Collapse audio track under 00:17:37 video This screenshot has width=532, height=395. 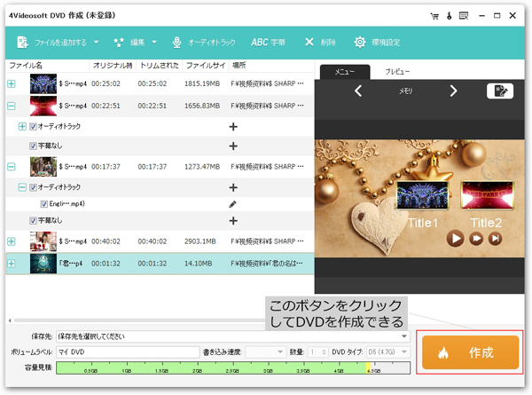pyautogui.click(x=22, y=187)
